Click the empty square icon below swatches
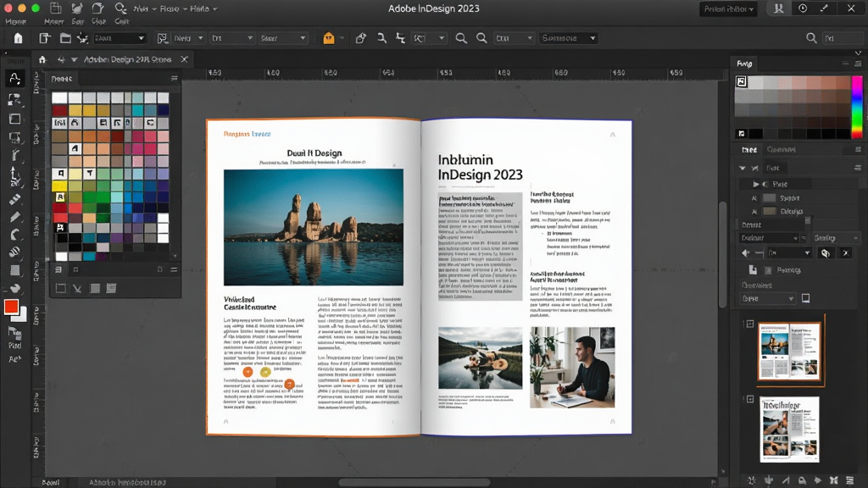This screenshot has height=488, width=868. [61, 288]
